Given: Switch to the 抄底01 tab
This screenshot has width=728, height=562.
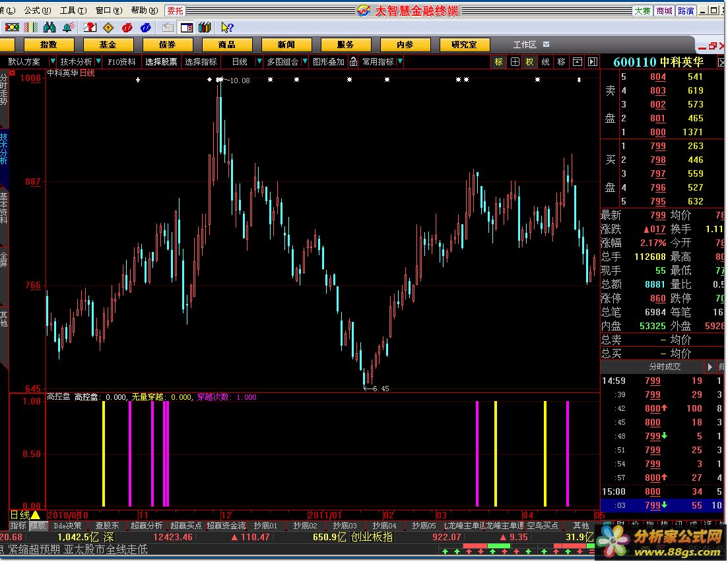Looking at the screenshot, I should (265, 525).
